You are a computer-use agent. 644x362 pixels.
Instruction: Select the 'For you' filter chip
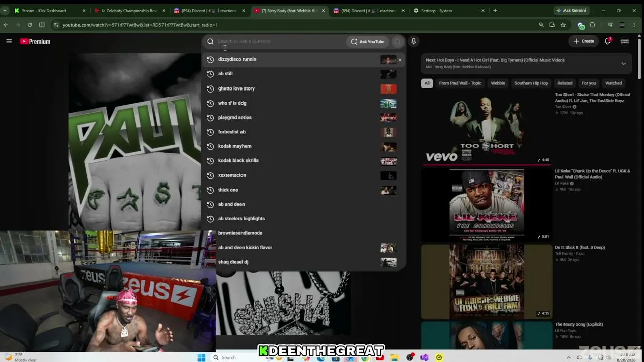[x=589, y=83]
